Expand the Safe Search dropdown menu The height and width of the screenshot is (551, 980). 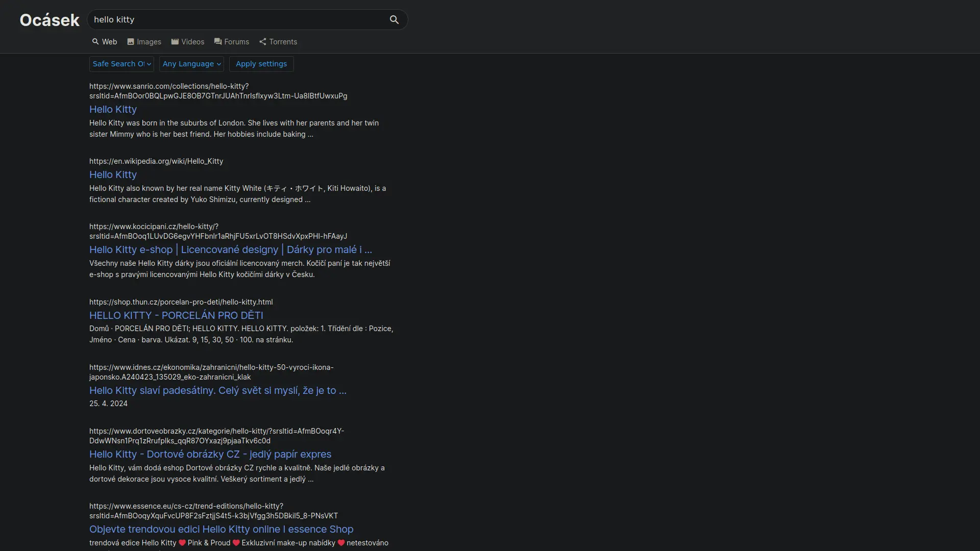(x=121, y=64)
